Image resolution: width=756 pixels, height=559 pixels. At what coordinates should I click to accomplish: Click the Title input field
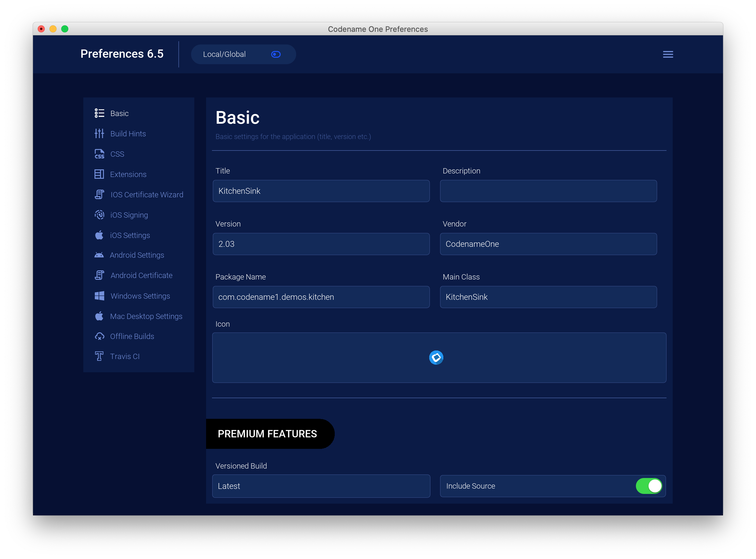pyautogui.click(x=321, y=191)
